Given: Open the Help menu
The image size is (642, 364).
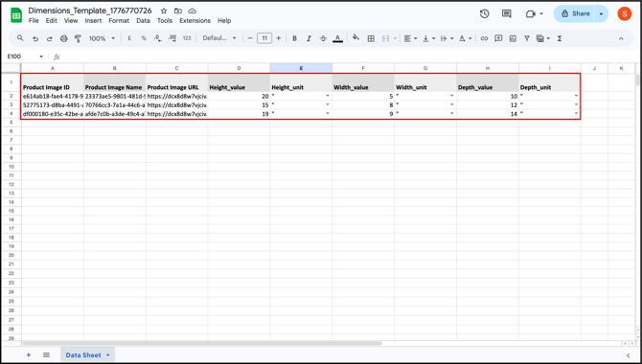Looking at the screenshot, I should pyautogui.click(x=224, y=20).
